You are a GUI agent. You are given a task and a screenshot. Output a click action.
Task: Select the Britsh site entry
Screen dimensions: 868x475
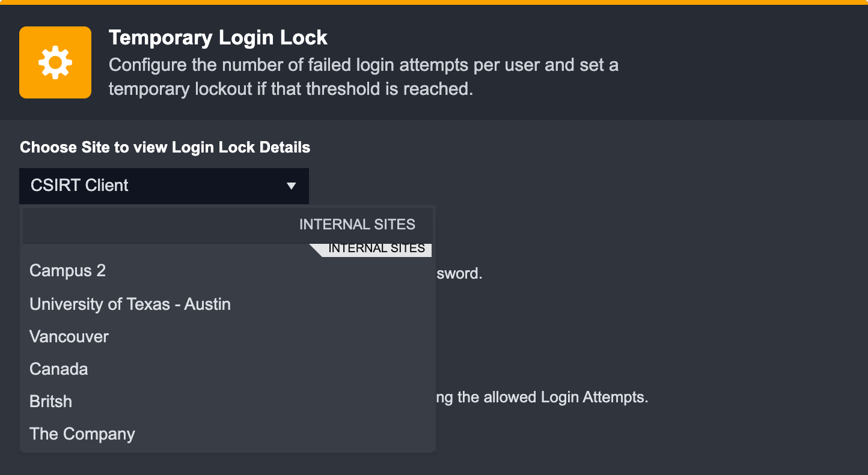coord(51,401)
